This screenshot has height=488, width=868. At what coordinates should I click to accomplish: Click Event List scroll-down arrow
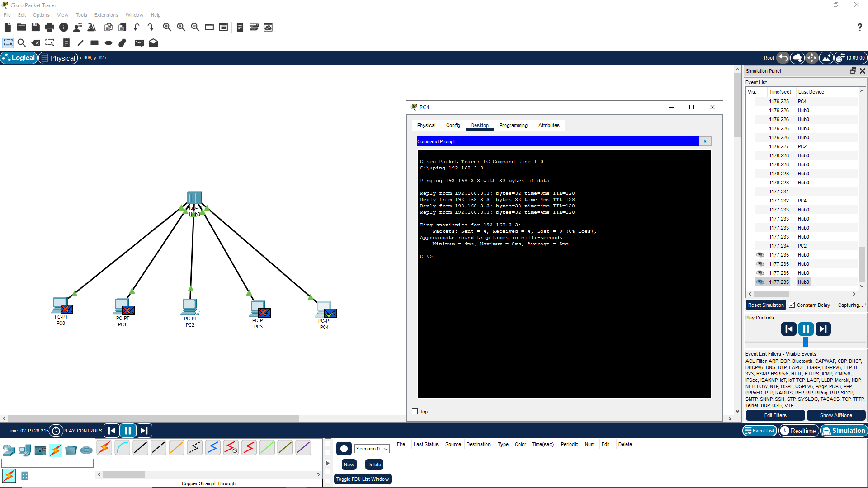click(862, 286)
